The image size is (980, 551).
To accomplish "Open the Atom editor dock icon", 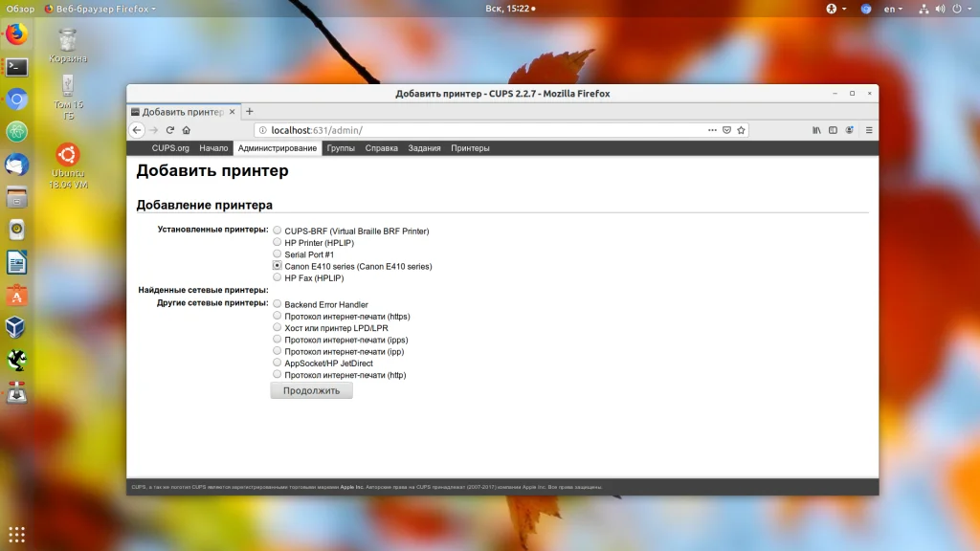I will click(x=17, y=132).
